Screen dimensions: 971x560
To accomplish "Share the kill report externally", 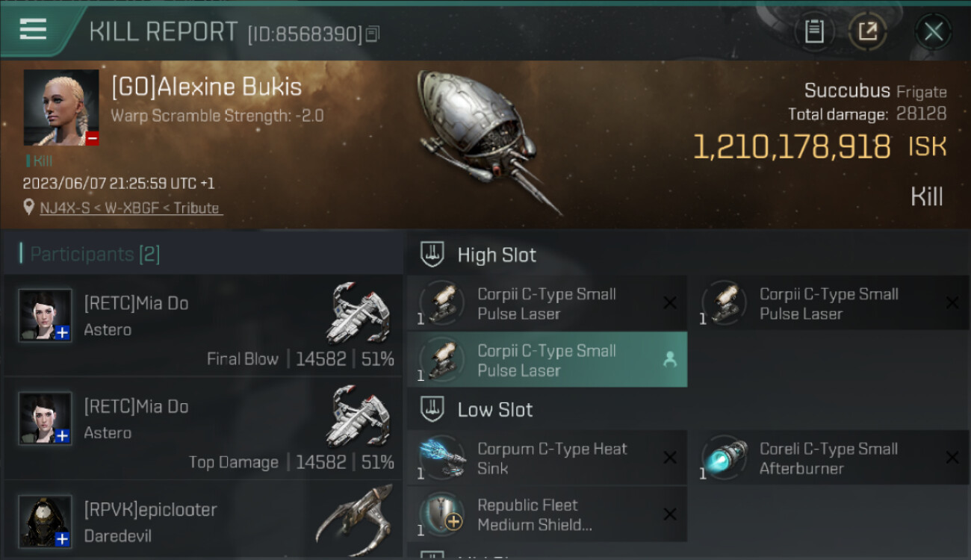I will click(x=867, y=31).
